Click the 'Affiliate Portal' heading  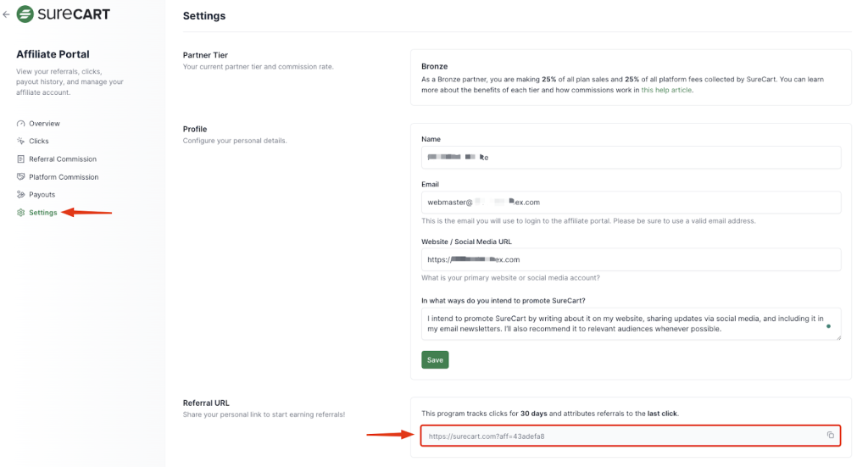point(53,54)
